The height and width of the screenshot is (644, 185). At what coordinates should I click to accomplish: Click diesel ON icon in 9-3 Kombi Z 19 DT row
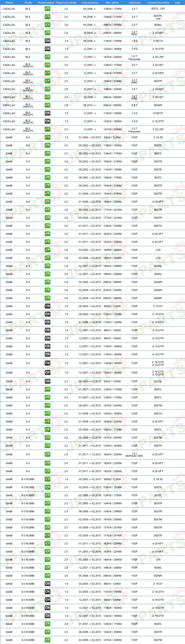point(48,584)
